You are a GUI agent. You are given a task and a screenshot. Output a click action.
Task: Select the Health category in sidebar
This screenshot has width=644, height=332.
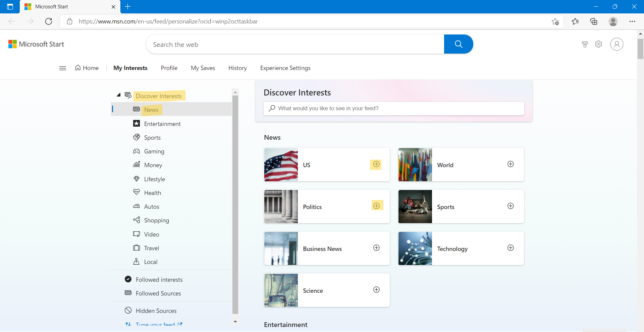[x=152, y=193]
